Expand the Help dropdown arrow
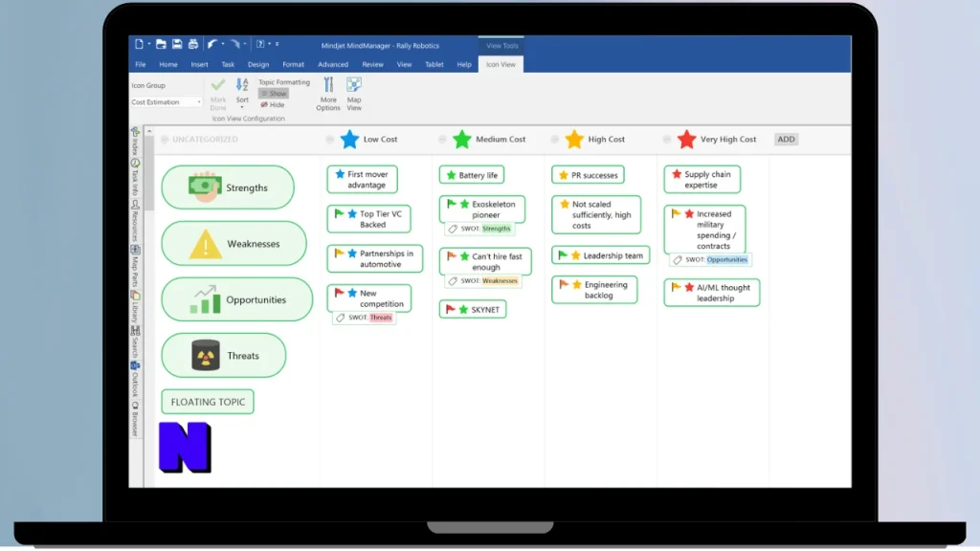This screenshot has height=551, width=980. pyautogui.click(x=269, y=44)
